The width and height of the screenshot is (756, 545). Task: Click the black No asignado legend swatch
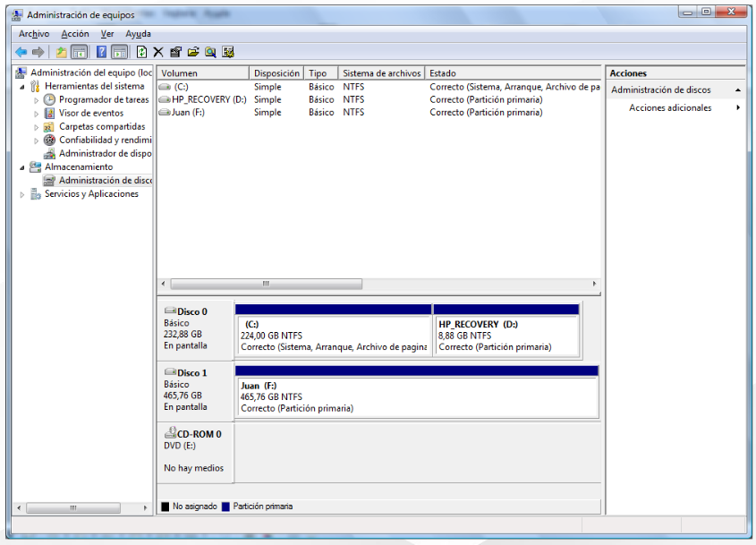pos(166,507)
